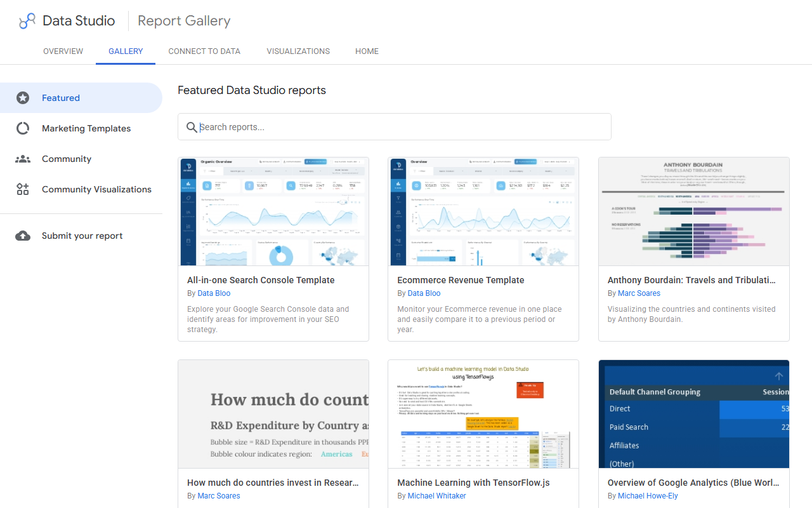
Task: Click the Marketing Templates circle icon
Action: [23, 128]
